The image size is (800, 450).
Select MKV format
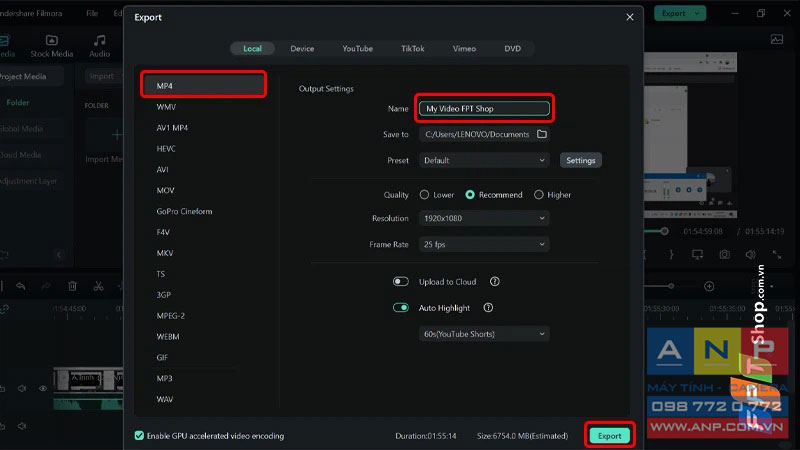[x=165, y=253]
